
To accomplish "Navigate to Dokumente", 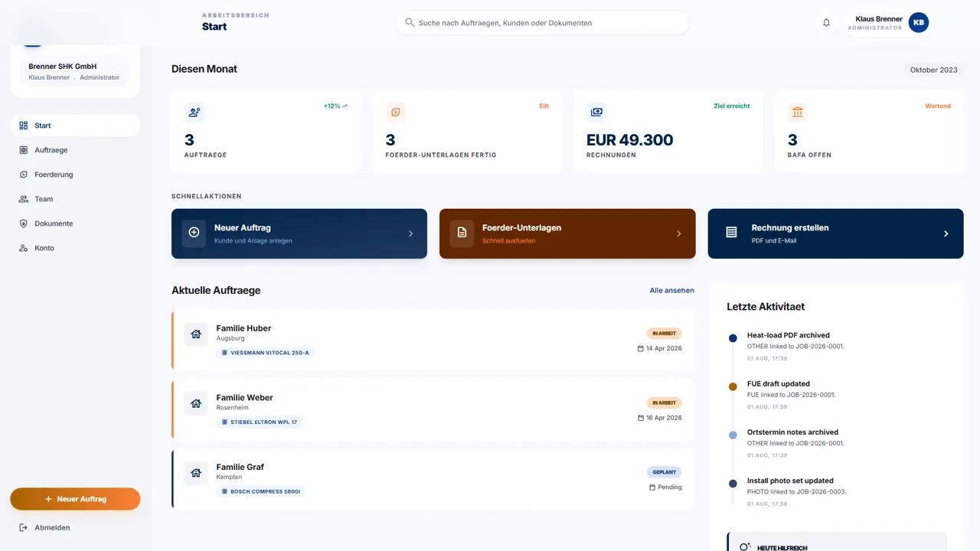I will (x=75, y=223).
